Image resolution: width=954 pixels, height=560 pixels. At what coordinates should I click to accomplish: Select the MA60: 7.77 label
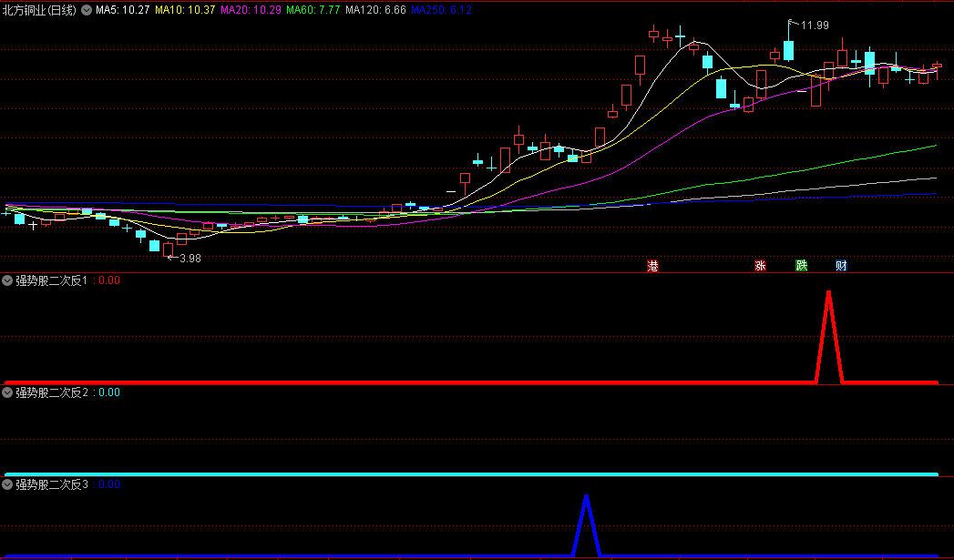pos(313,10)
